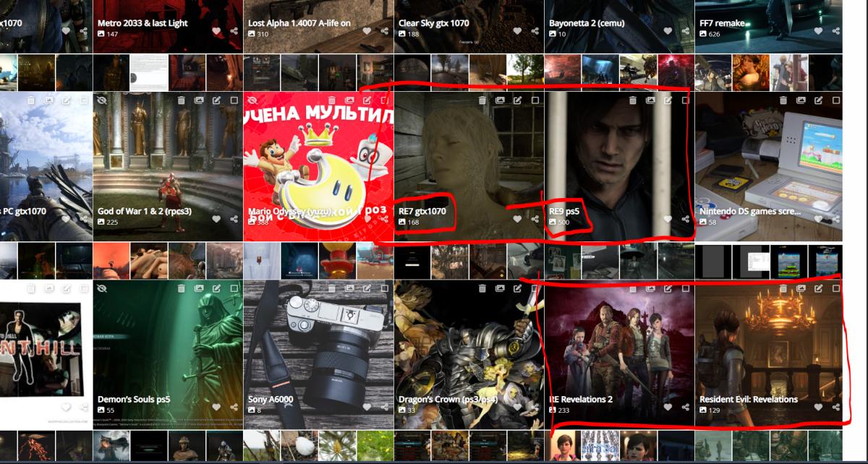Open the Sony A6000 camera cover thumbnail
The width and height of the screenshot is (868, 464).
[318, 347]
